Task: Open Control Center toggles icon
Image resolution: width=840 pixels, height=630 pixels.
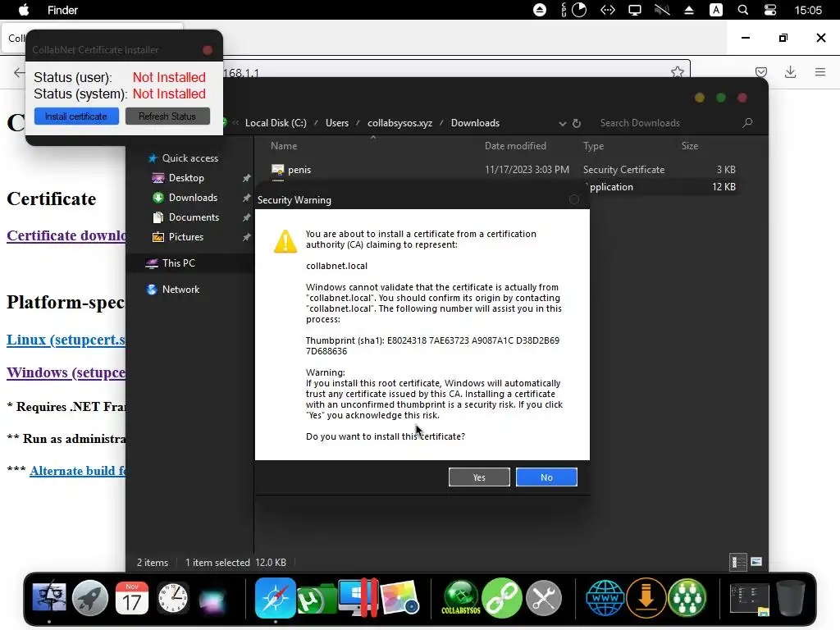Action: tap(769, 10)
